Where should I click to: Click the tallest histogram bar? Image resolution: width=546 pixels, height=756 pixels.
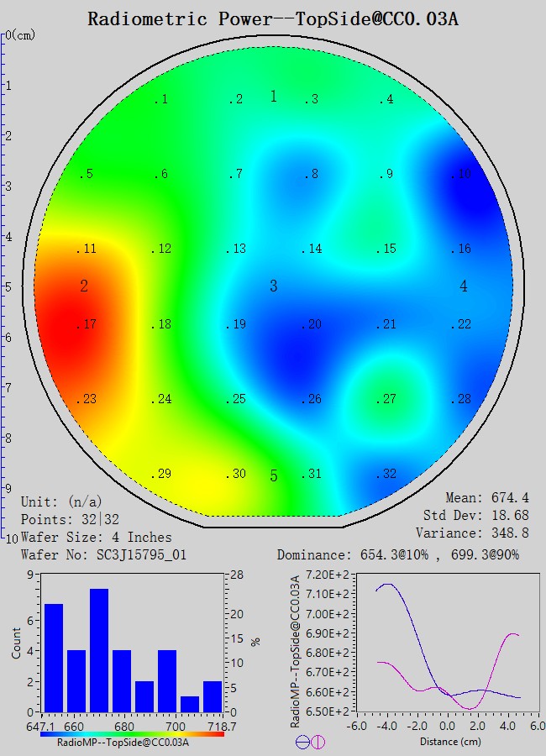click(x=99, y=650)
